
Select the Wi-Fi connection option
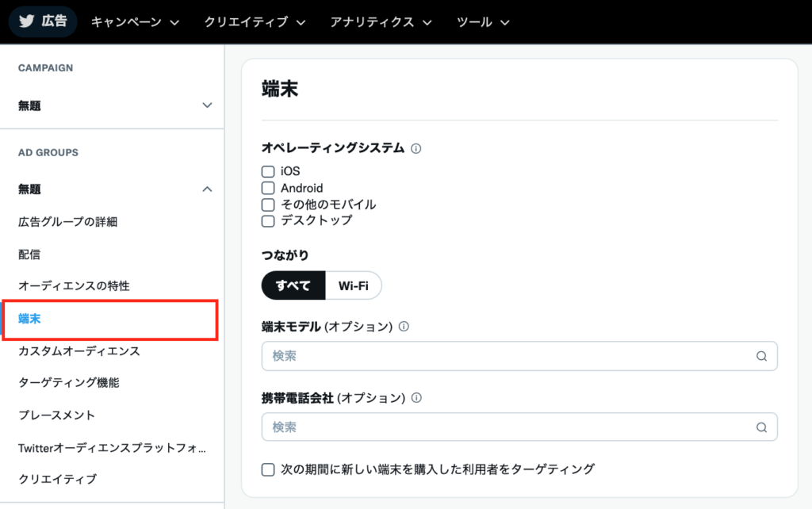[x=353, y=286]
